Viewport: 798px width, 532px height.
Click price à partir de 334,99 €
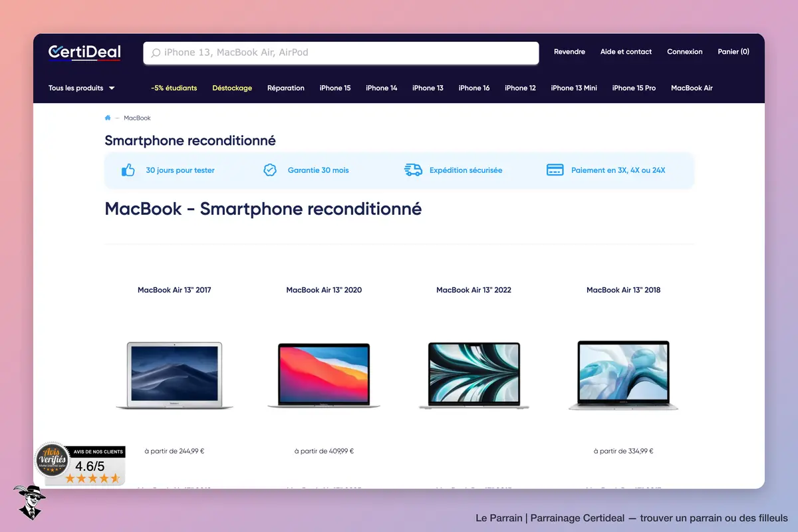(x=624, y=451)
